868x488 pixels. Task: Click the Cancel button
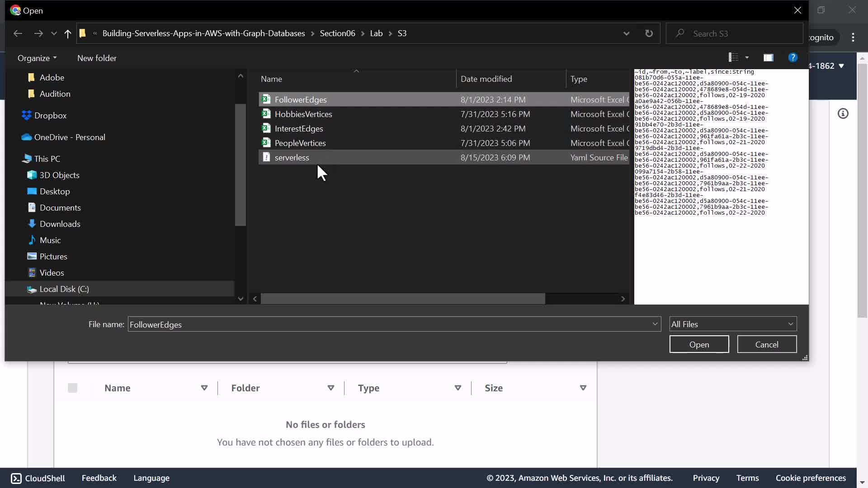[767, 344]
